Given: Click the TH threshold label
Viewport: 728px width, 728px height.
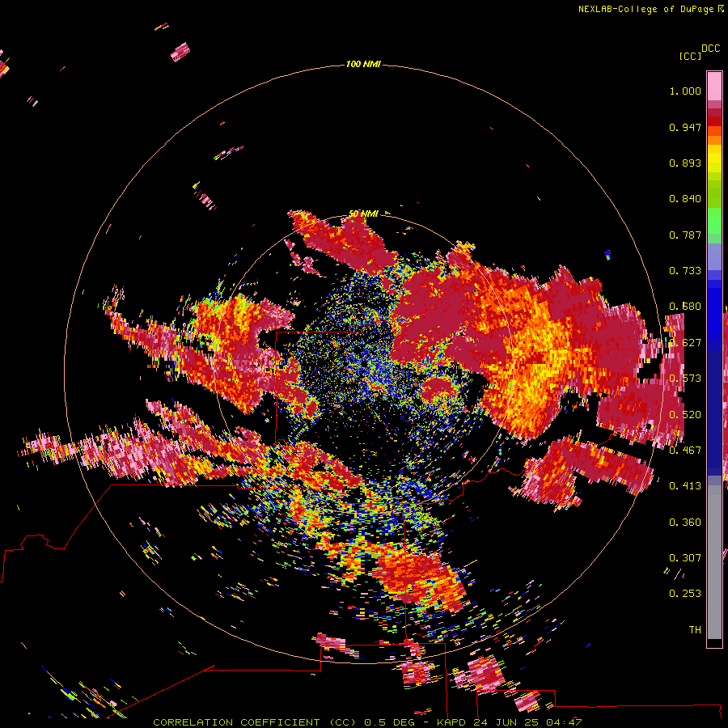Looking at the screenshot, I should tap(695, 630).
